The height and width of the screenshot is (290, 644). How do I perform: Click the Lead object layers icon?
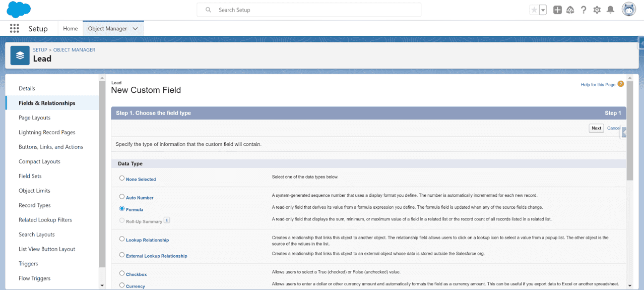20,55
